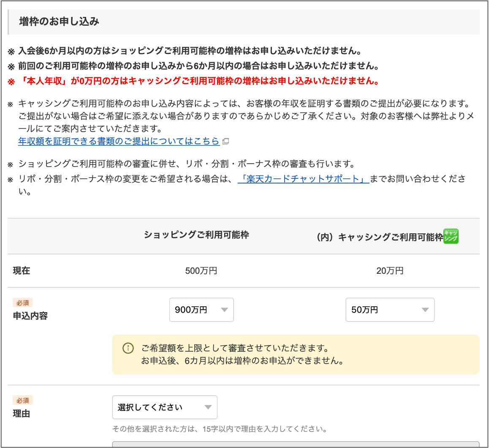Open the キャッシングご利用可能枠 amount dropdown showing 50万円
Screen dimensions: 489x448
[390, 310]
